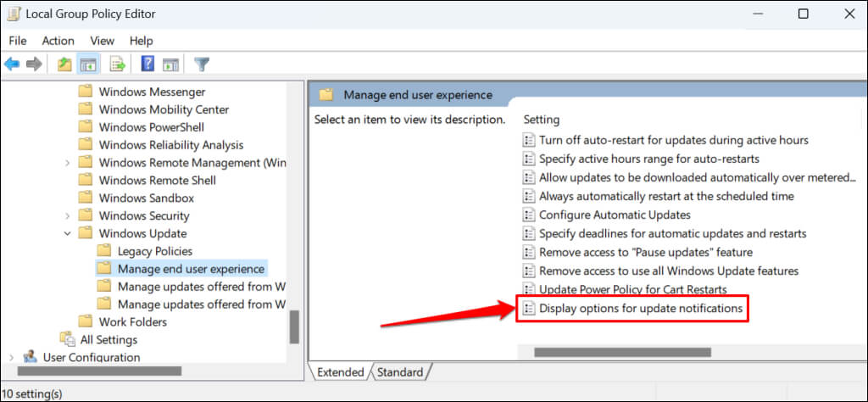This screenshot has height=402, width=868.
Task: Select Manage end user experience in tree
Action: [x=191, y=269]
